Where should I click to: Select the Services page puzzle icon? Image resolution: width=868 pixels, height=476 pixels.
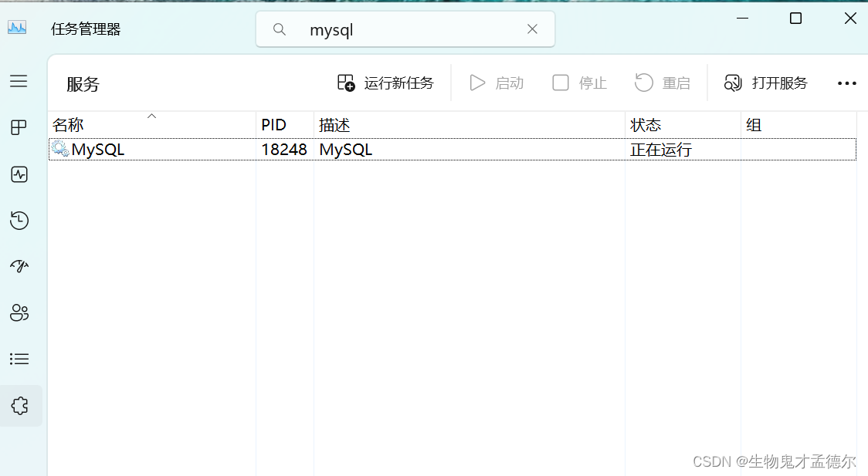pyautogui.click(x=19, y=406)
